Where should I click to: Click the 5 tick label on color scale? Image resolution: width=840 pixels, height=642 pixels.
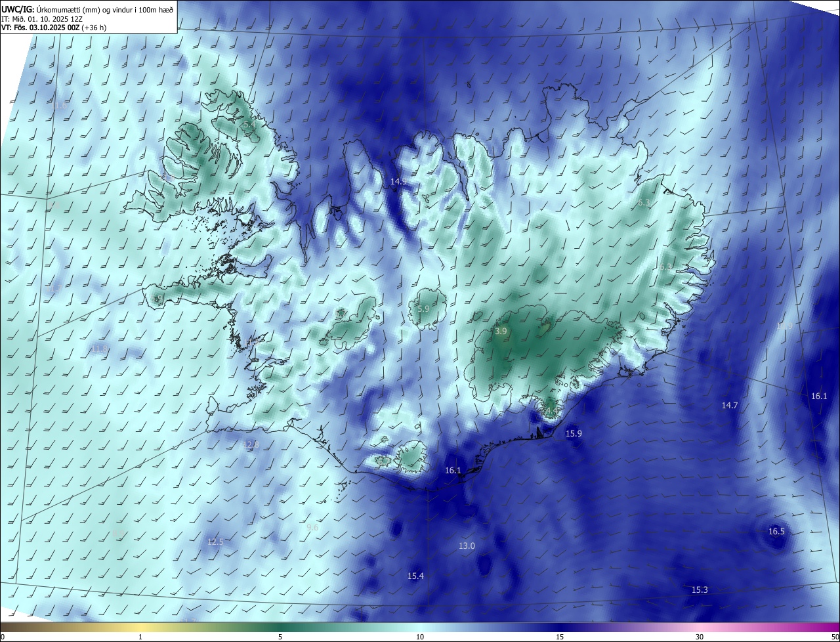coord(280,637)
